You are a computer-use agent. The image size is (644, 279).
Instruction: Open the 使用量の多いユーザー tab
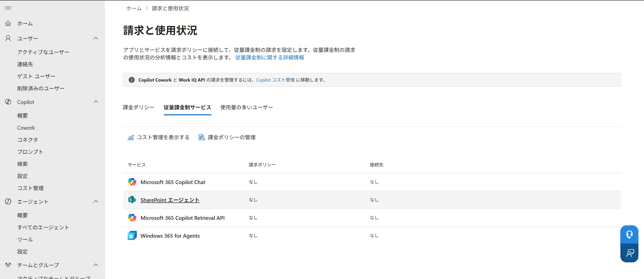(x=247, y=108)
